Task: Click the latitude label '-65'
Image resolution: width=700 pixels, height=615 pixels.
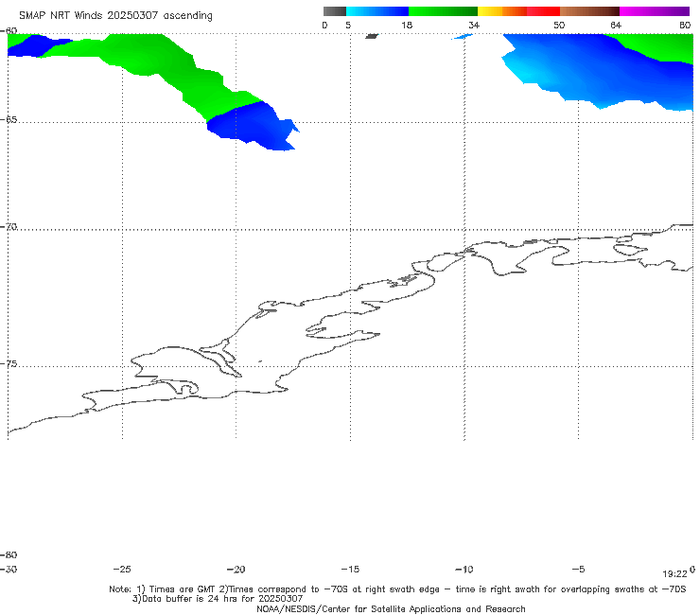Action: coord(9,120)
